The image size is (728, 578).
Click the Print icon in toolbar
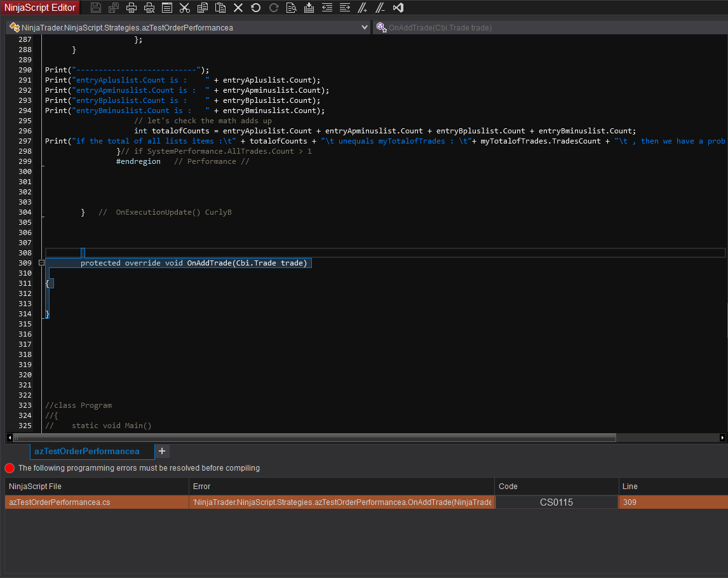click(x=131, y=8)
